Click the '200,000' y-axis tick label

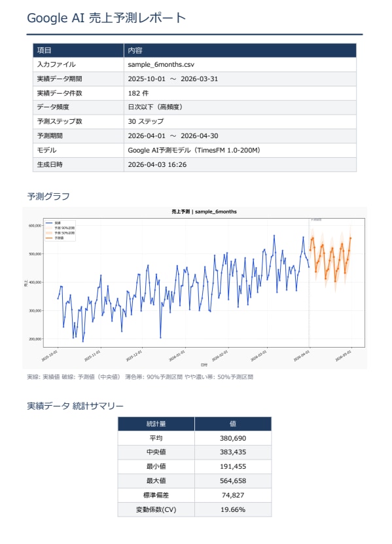(x=35, y=339)
